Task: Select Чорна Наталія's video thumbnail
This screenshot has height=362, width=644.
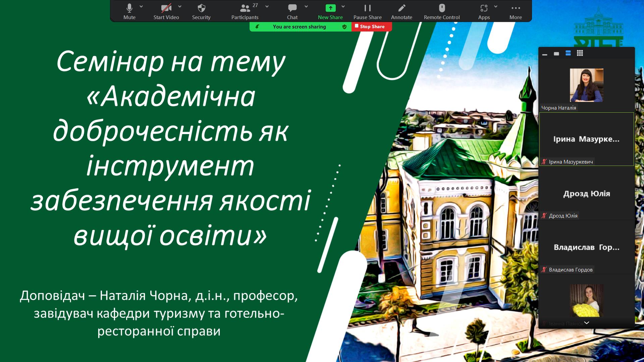Action: pyautogui.click(x=586, y=85)
